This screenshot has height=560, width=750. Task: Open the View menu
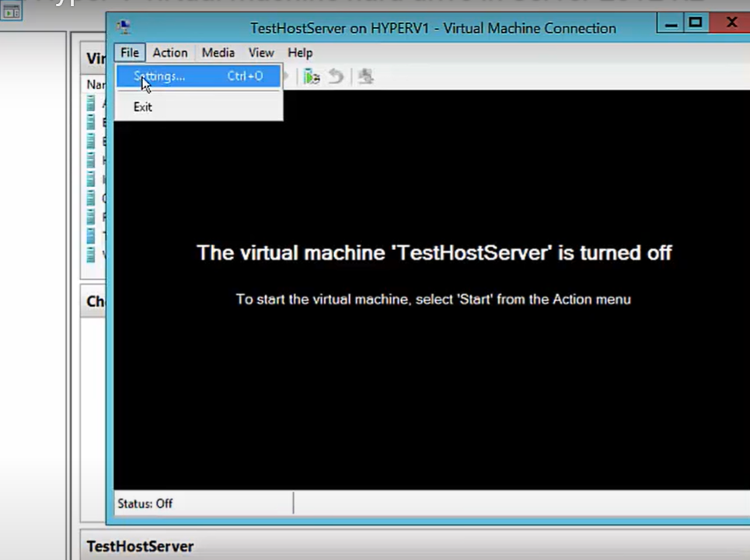click(261, 53)
